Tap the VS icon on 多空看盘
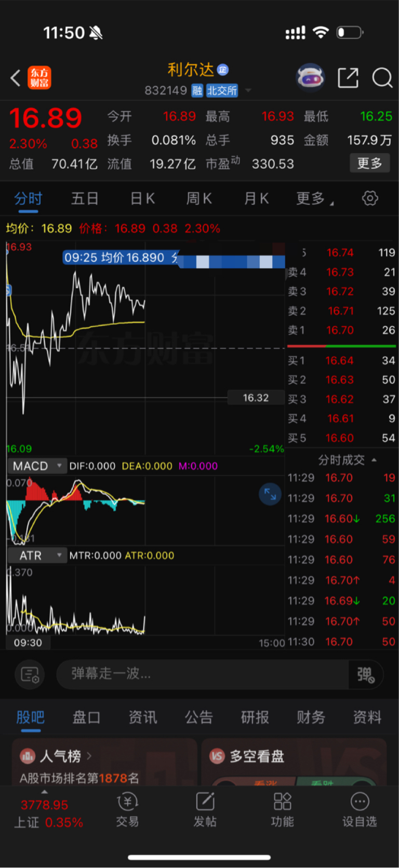Viewport: 399px width, 868px height. click(x=217, y=756)
